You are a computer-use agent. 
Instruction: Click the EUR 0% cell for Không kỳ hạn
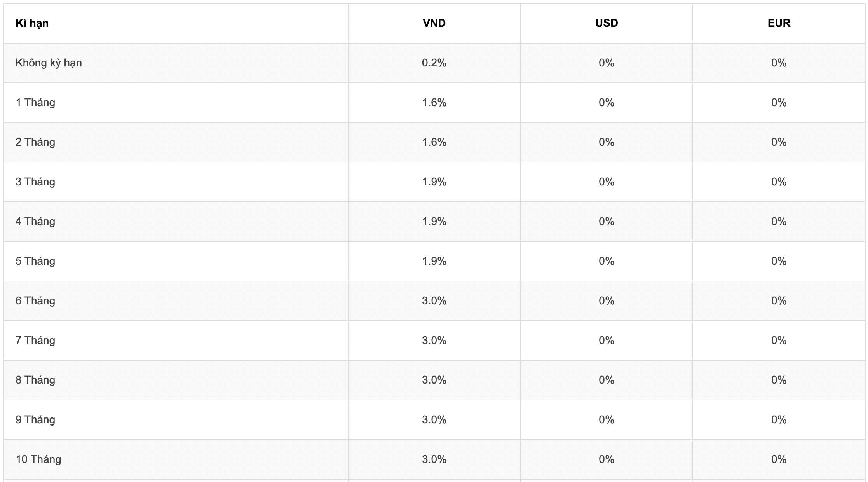(x=779, y=63)
